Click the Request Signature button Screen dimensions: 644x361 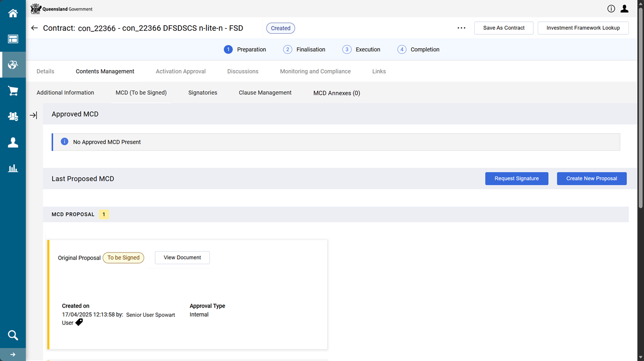tap(517, 178)
